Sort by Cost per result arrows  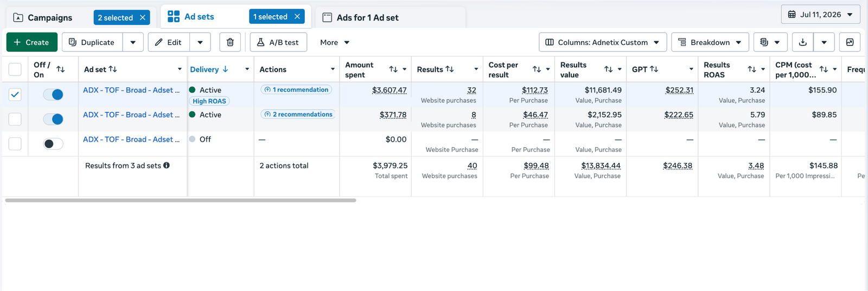point(537,69)
